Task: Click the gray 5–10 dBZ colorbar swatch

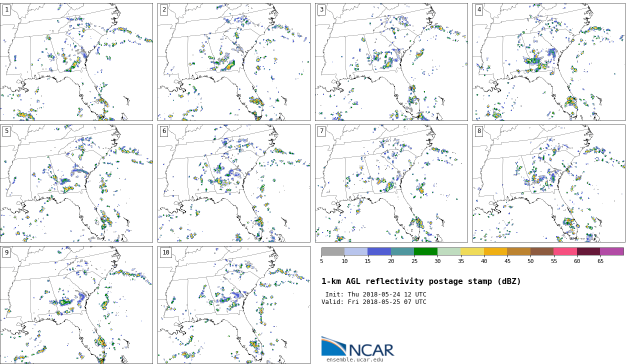Action: point(333,251)
